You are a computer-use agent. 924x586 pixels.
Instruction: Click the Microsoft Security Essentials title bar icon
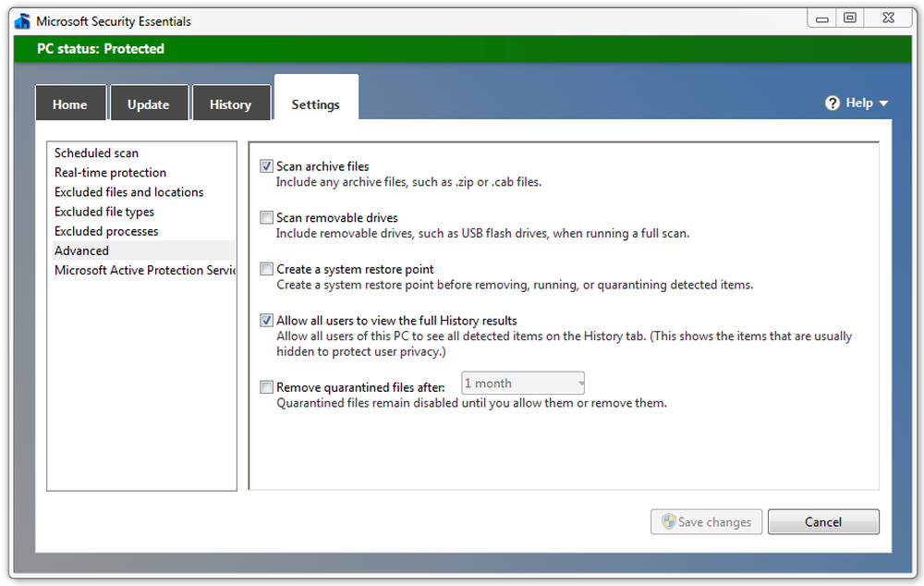point(22,21)
